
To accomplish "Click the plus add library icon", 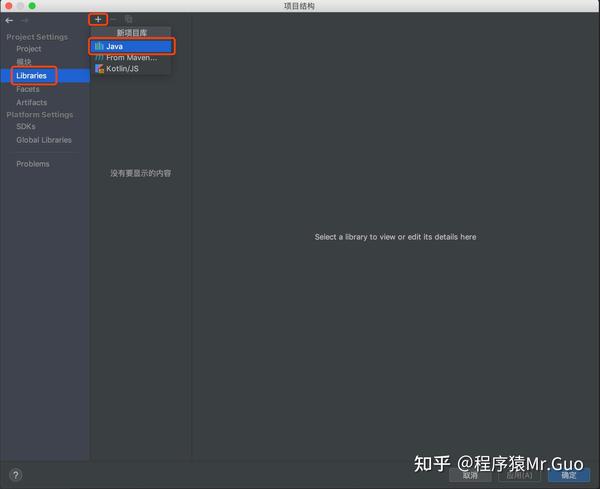I will point(98,19).
